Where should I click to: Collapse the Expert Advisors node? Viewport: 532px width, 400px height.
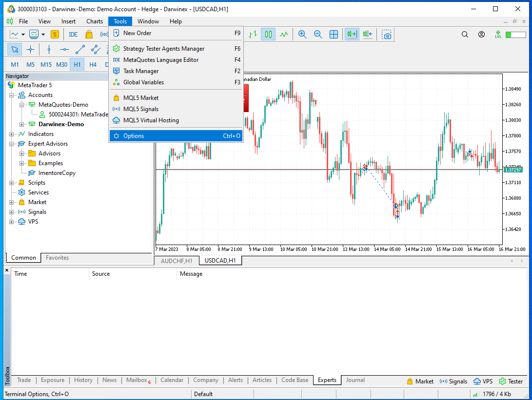click(x=12, y=144)
